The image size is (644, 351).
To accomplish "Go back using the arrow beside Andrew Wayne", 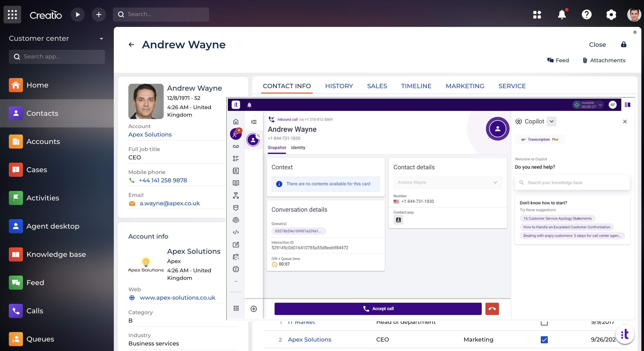I will (x=131, y=45).
